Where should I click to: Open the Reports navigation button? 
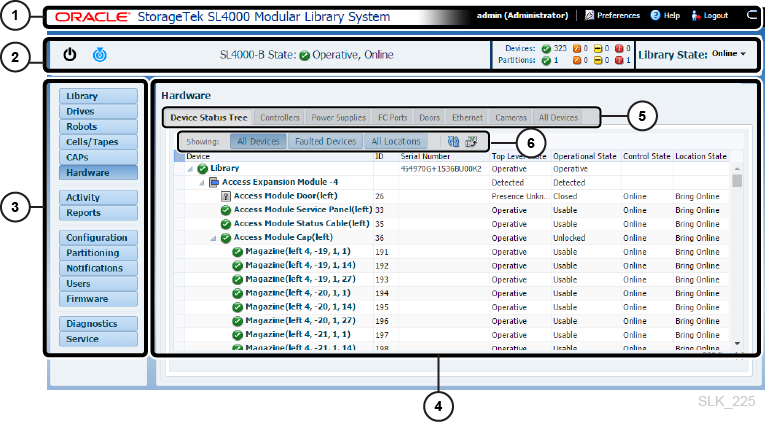pos(98,213)
